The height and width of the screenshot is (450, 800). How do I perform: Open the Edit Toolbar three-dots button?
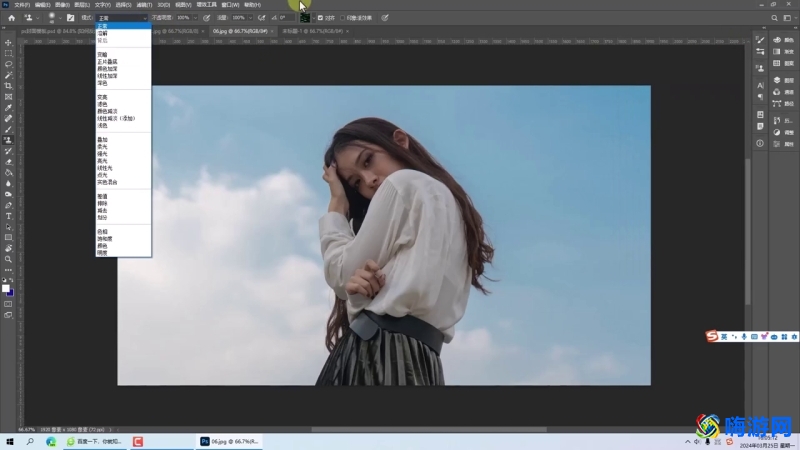tap(8, 270)
